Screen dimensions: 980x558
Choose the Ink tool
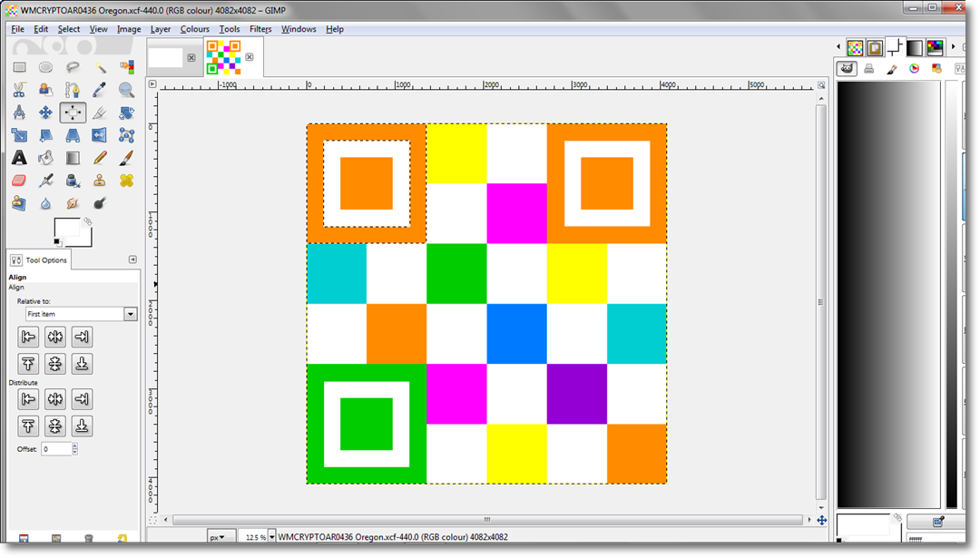click(73, 181)
